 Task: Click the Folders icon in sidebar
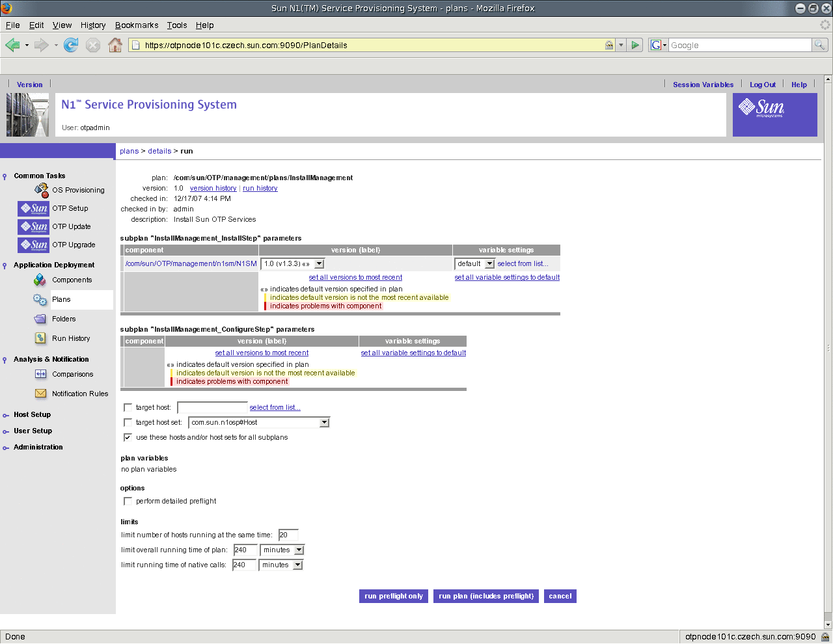click(40, 319)
